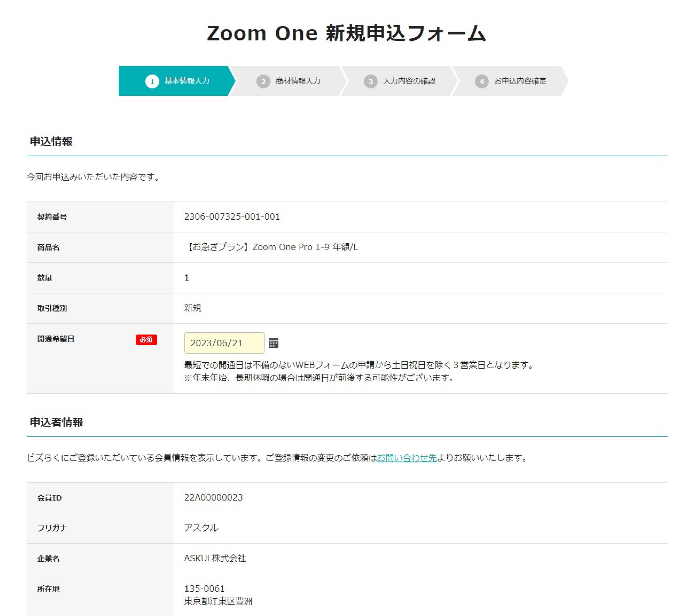Image resolution: width=681 pixels, height=616 pixels.
Task: Click the Zoom One 新規申込フォーム title
Action: tap(347, 34)
